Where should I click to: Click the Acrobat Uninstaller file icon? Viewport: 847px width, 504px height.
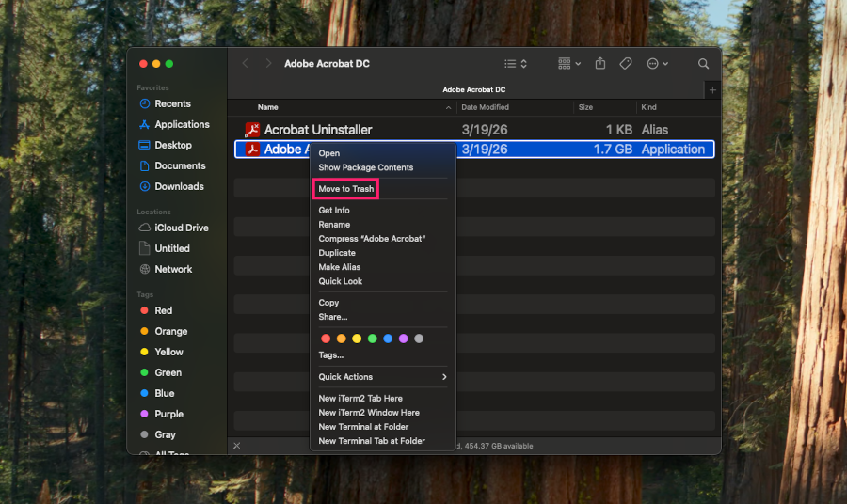(x=252, y=130)
